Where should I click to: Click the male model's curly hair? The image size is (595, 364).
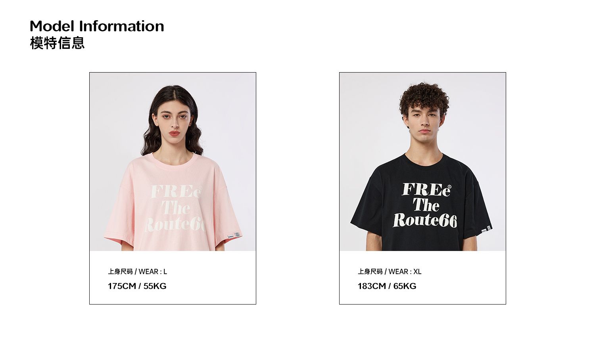click(424, 97)
